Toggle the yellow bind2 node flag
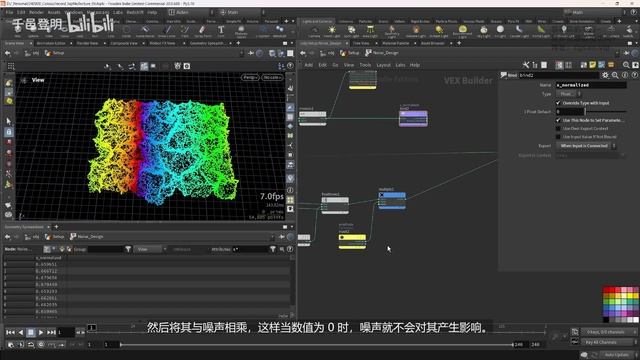The image size is (640, 360). coord(342,237)
